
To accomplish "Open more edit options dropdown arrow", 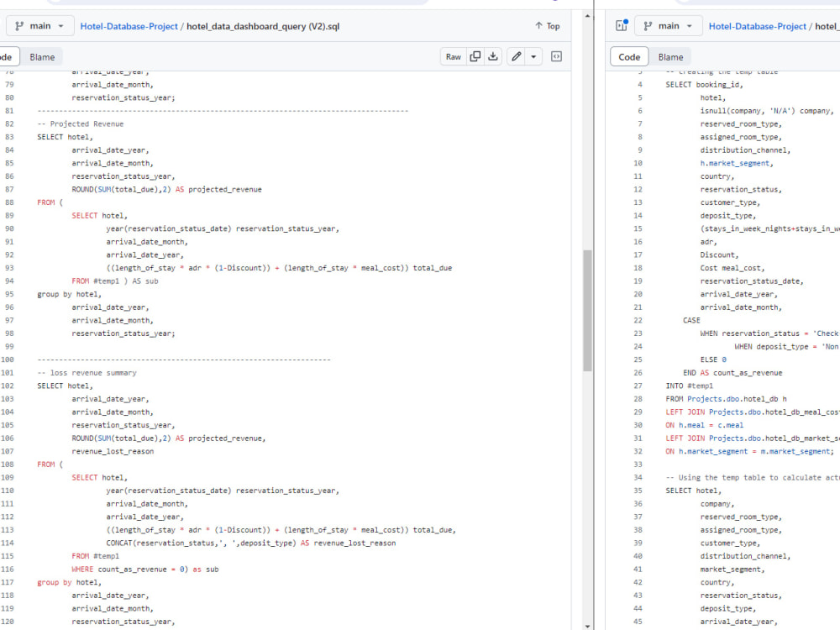I will 533,57.
